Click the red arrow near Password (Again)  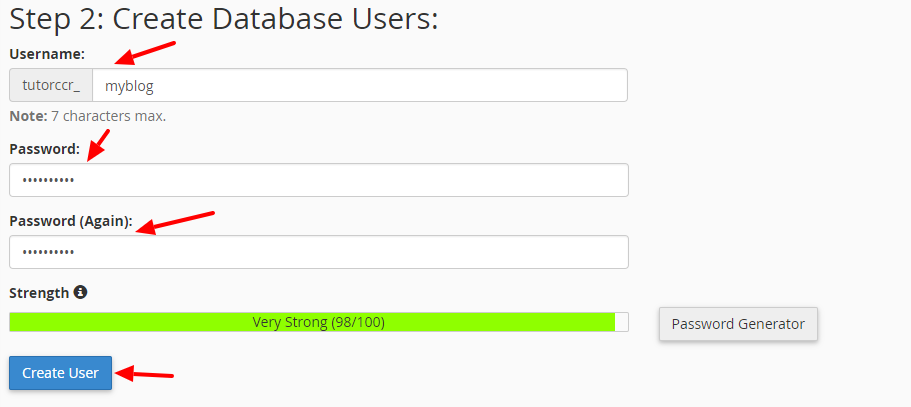pos(175,223)
